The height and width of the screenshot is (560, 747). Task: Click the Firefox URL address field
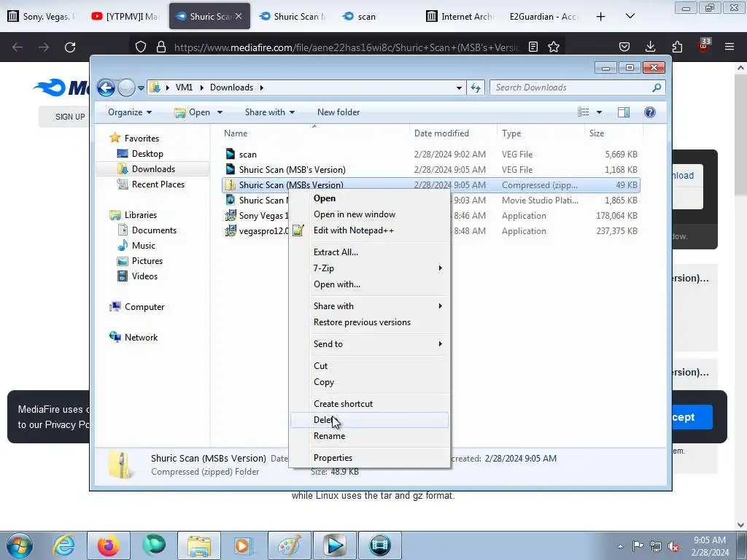click(346, 47)
